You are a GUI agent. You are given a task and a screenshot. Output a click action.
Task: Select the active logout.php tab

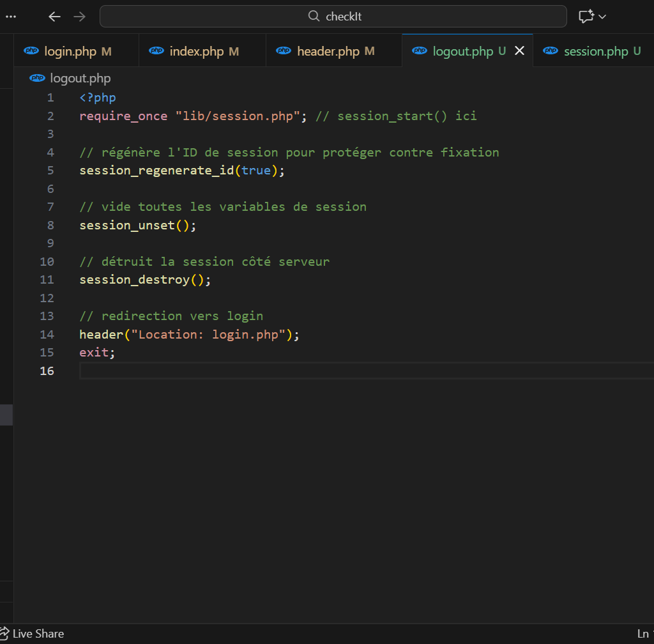462,51
